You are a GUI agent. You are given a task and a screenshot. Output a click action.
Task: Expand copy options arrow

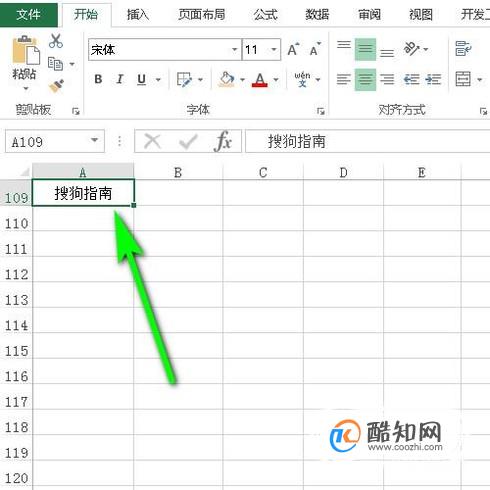(72, 64)
